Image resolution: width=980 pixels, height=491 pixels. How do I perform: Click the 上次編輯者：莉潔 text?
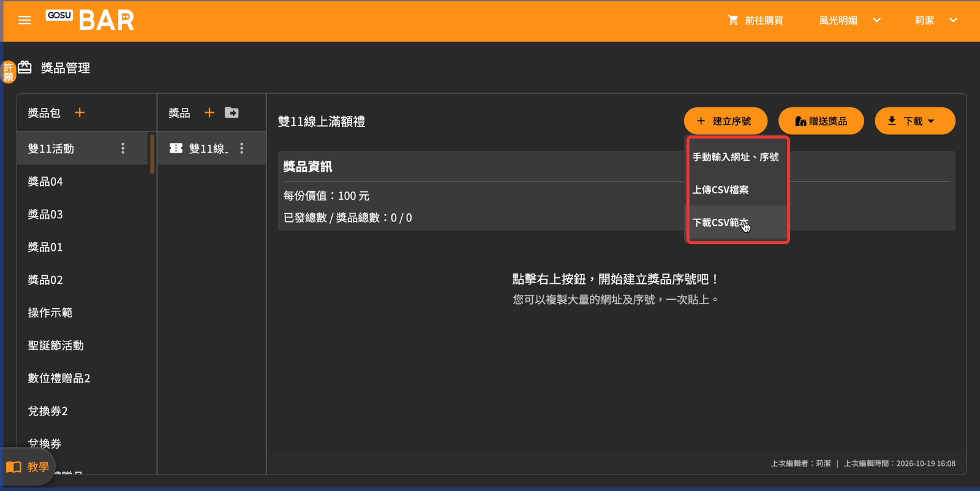(x=801, y=463)
